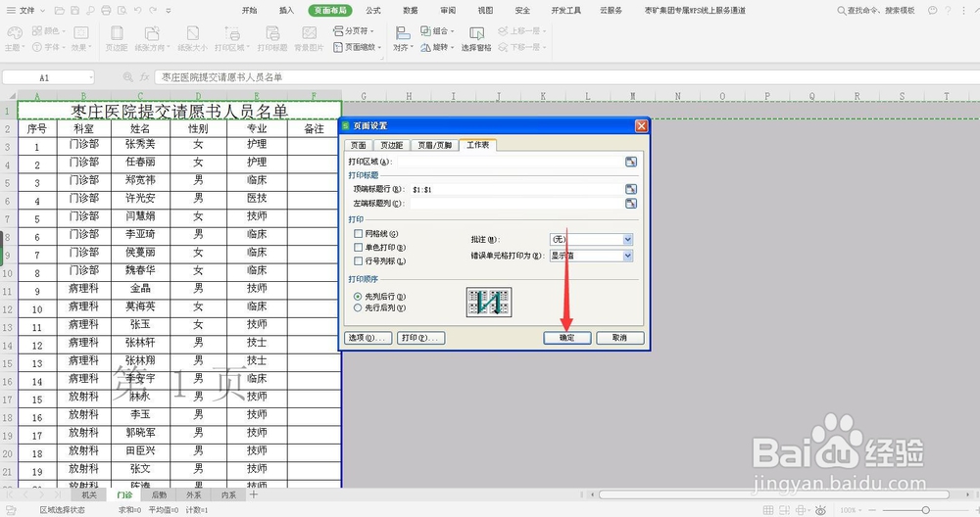Click the 视图 ribbon tab
The image size is (980, 517).
coord(485,11)
